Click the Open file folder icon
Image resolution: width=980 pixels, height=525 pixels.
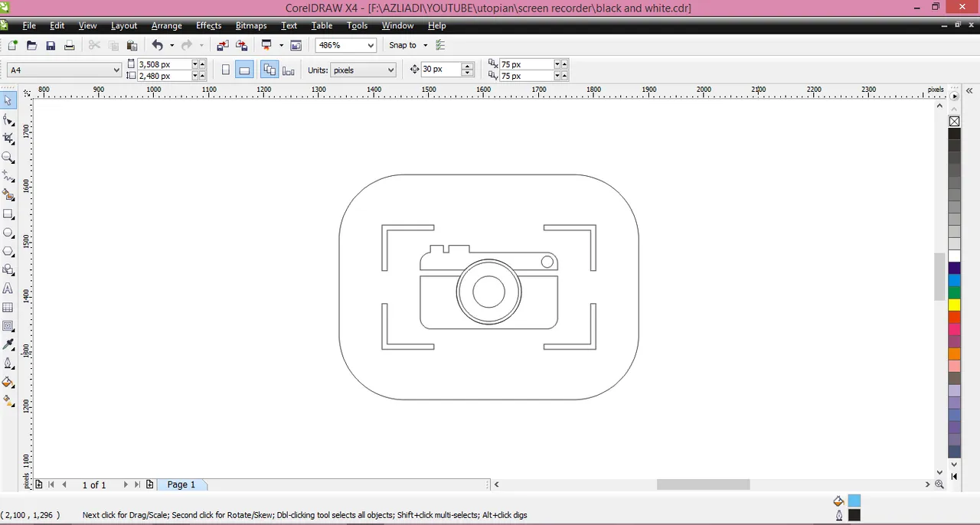coord(31,45)
